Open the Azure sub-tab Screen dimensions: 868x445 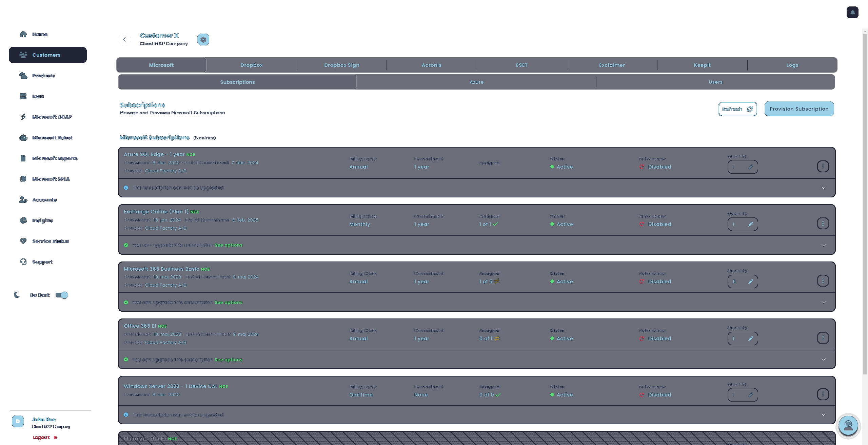[x=476, y=82]
